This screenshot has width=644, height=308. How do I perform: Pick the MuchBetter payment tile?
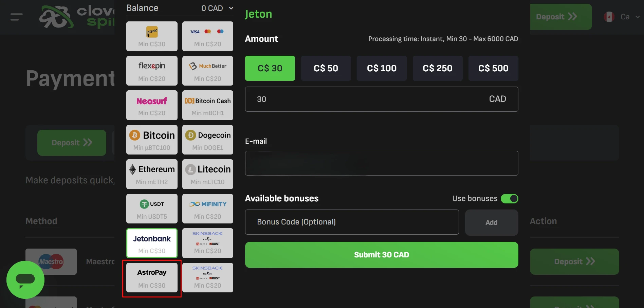208,71
